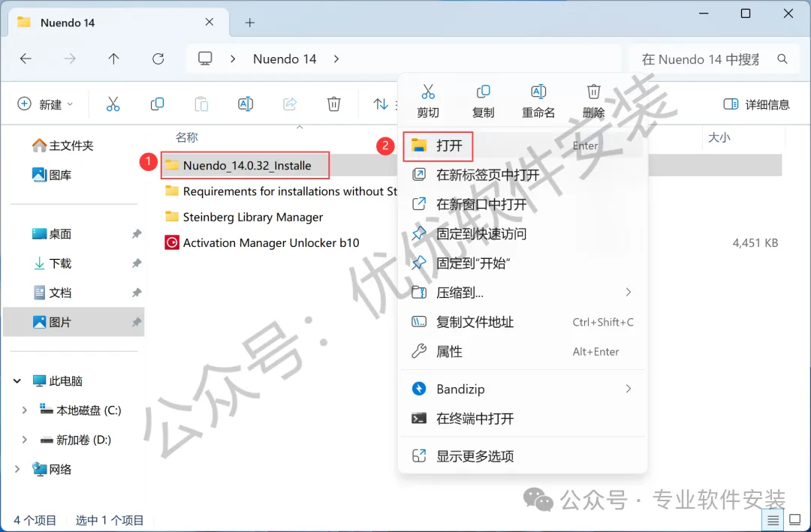Click the search magnifier icon
Viewport: 811px width, 532px height.
(782, 59)
